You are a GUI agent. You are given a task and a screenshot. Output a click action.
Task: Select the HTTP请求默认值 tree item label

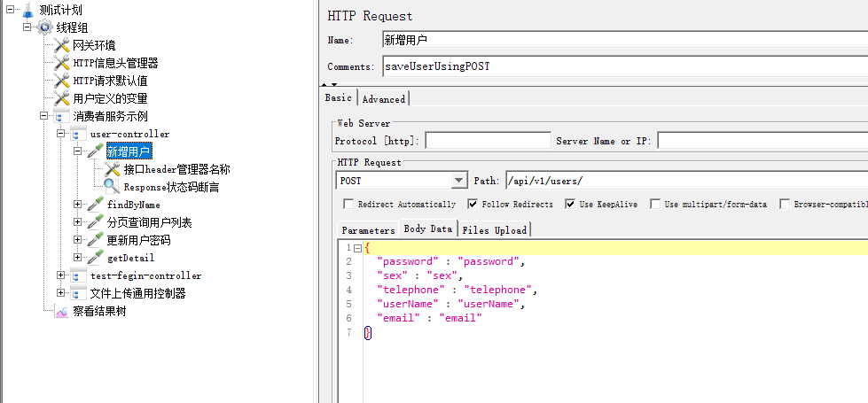110,81
